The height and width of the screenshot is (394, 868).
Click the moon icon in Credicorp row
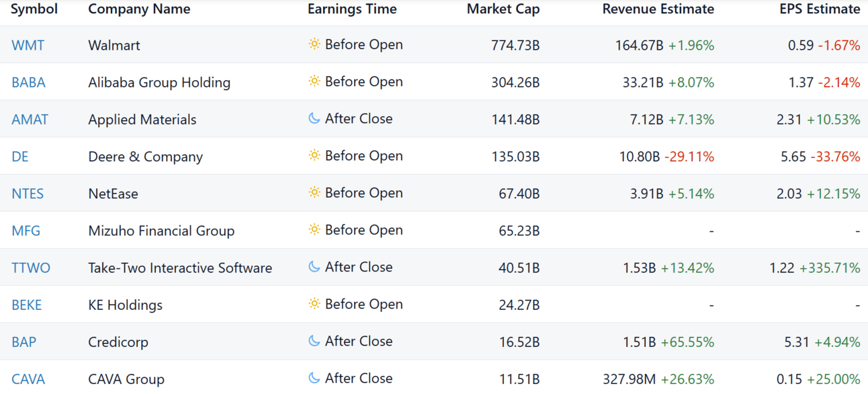pyautogui.click(x=314, y=341)
